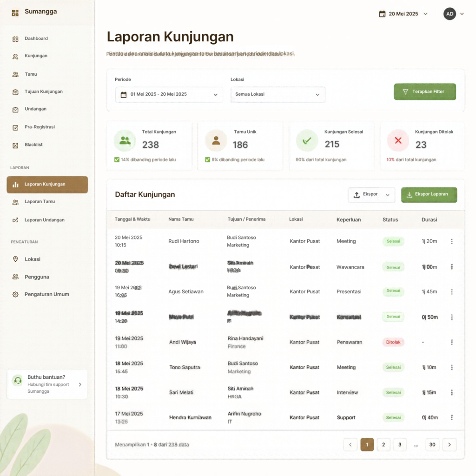The height and width of the screenshot is (476, 476).
Task: Open Pengaturan Umum settings
Action: tap(47, 294)
